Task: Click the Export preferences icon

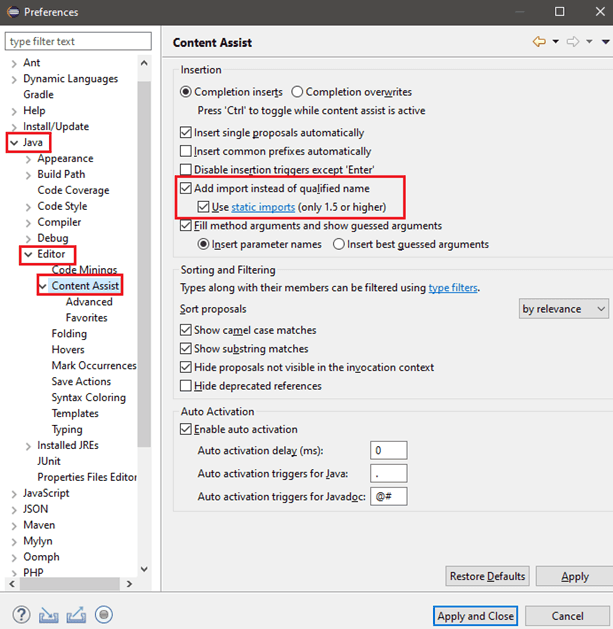Action: click(x=76, y=615)
